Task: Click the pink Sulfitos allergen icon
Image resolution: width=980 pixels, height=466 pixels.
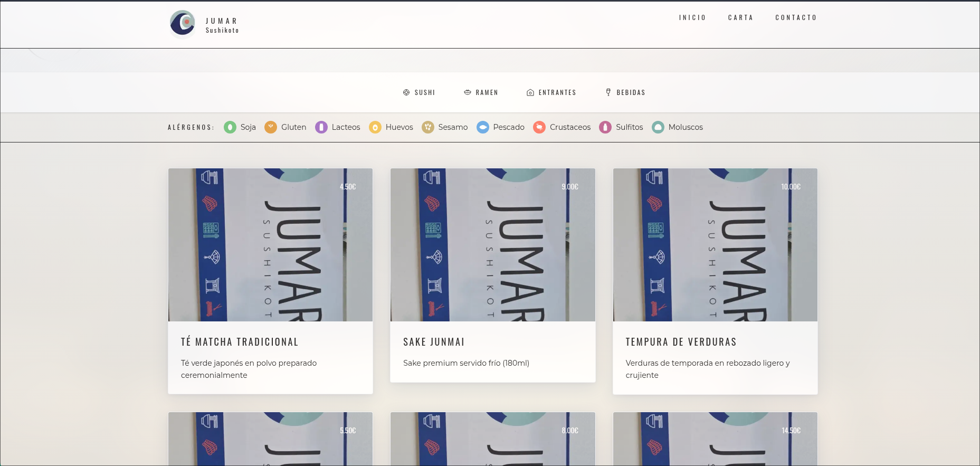Action: [x=605, y=127]
